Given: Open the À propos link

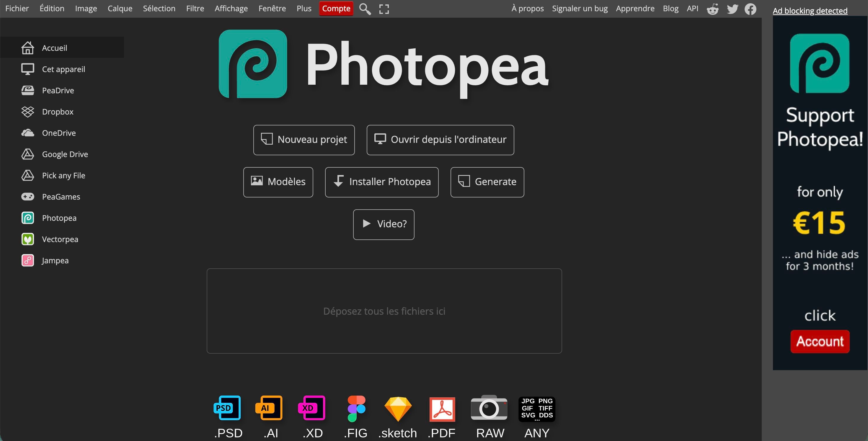Looking at the screenshot, I should click(x=527, y=9).
